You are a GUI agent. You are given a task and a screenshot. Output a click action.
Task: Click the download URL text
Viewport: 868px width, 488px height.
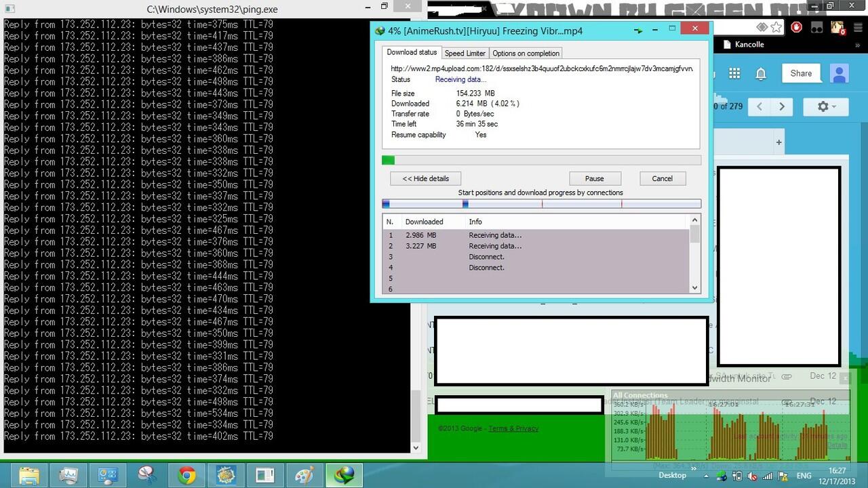542,69
